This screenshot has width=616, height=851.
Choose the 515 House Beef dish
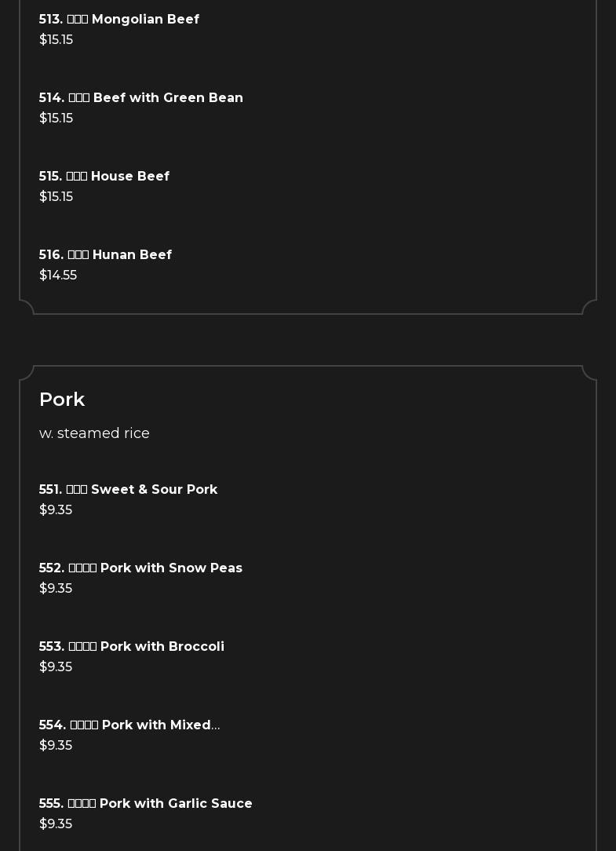coord(104,176)
